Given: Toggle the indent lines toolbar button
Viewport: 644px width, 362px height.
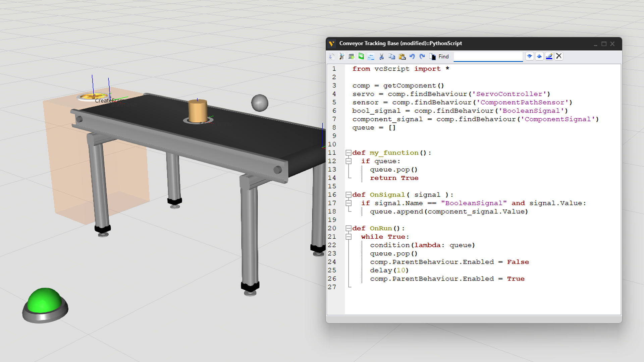Looking at the screenshot, I should pos(371,57).
